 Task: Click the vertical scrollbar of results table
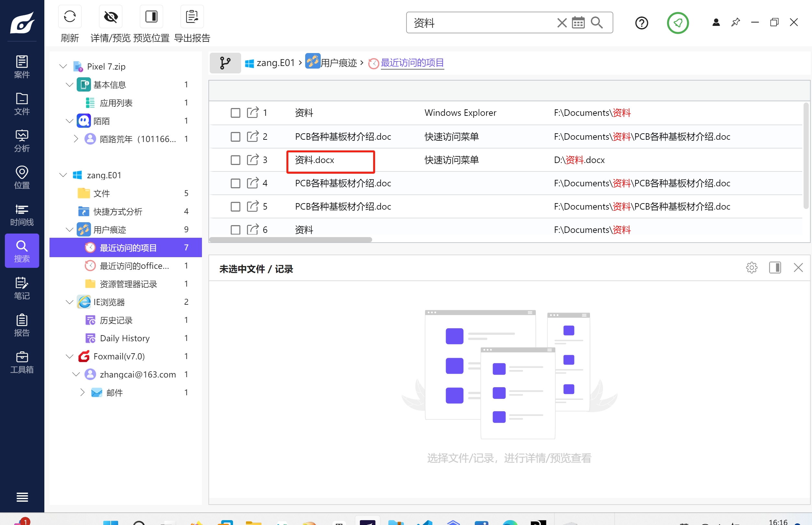pyautogui.click(x=806, y=156)
